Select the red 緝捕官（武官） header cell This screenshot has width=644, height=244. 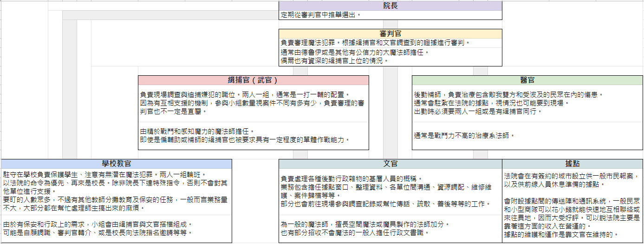coord(254,80)
